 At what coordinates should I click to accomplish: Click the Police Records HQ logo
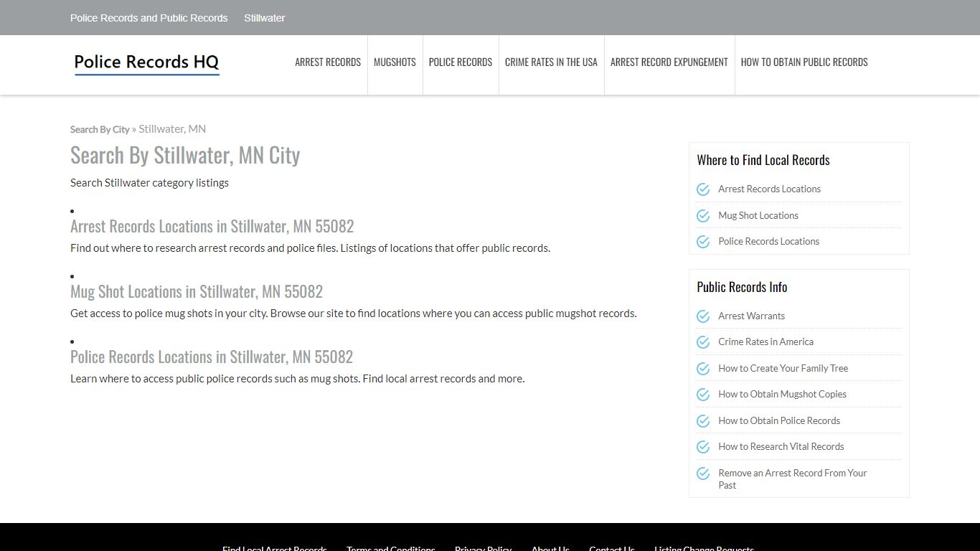[146, 63]
